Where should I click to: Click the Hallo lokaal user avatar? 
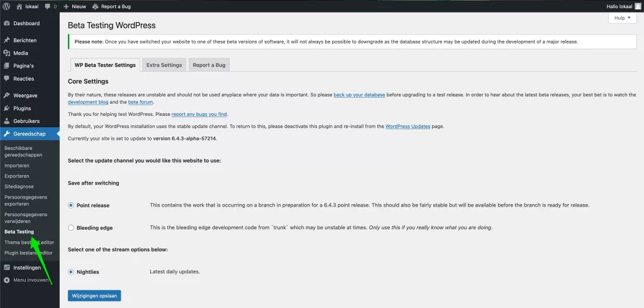637,6
